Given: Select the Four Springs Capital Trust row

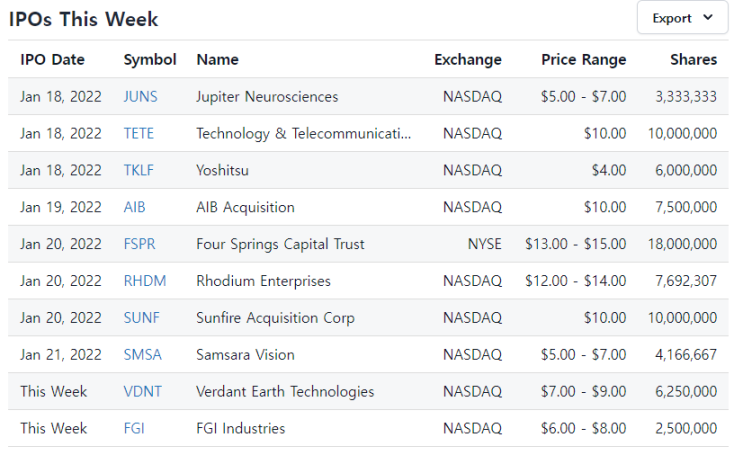Looking at the screenshot, I should (368, 244).
